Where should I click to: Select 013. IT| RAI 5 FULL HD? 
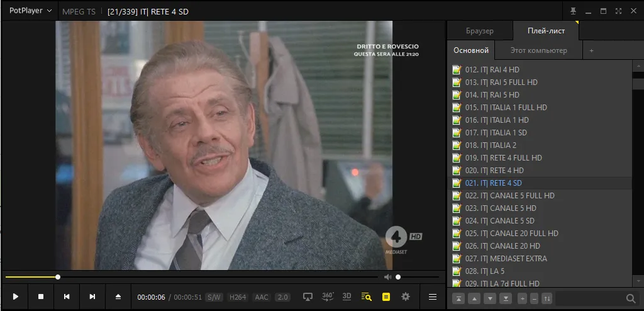point(540,82)
